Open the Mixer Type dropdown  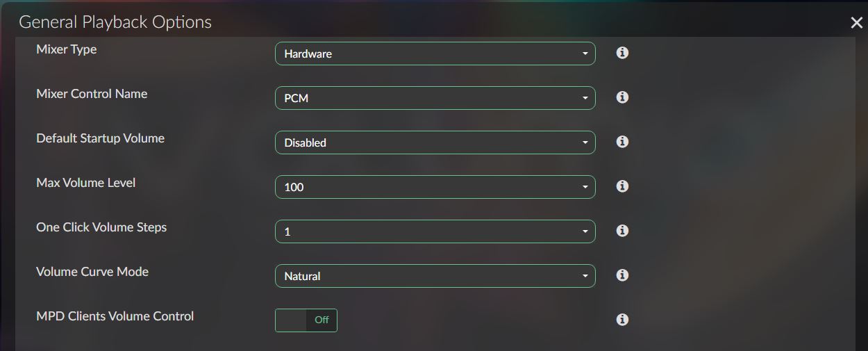point(435,54)
